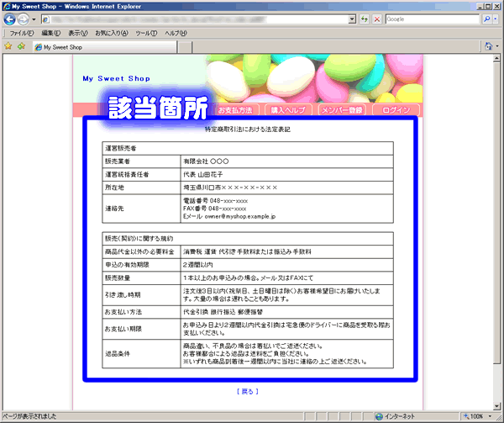This screenshot has width=504, height=423.
Task: Click the browser Back arrow button
Action: click(11, 19)
